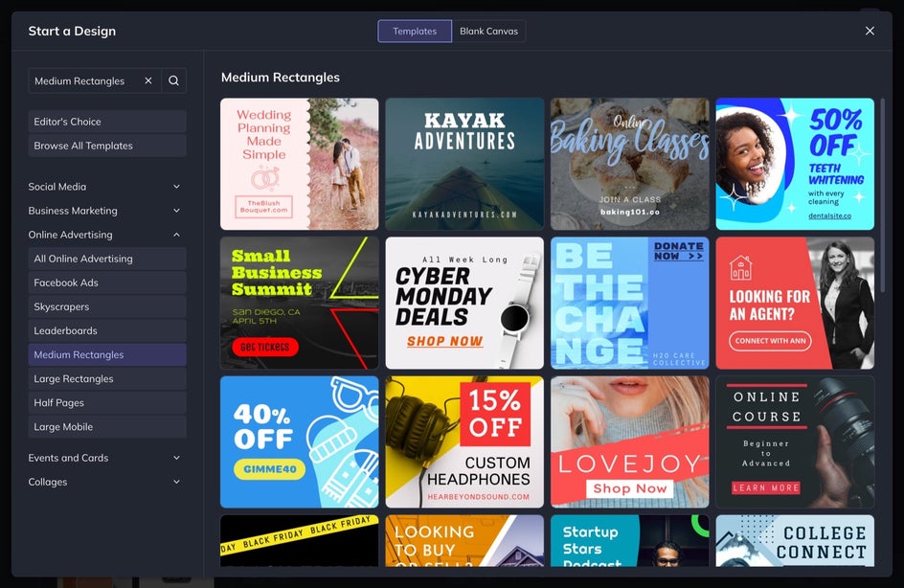The image size is (904, 588).
Task: Choose the Cyber Monday Deals template
Action: [464, 304]
